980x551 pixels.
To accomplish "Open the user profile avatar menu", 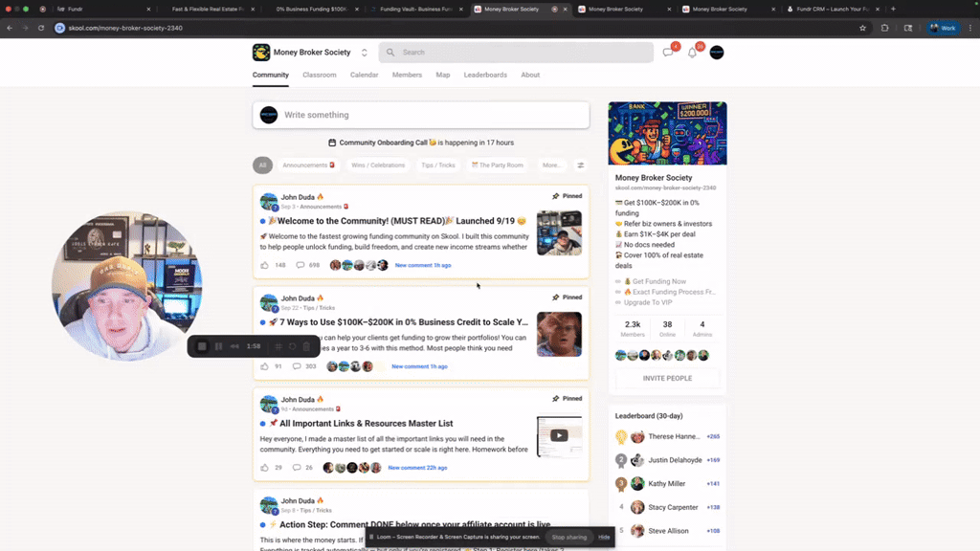I will pos(717,53).
